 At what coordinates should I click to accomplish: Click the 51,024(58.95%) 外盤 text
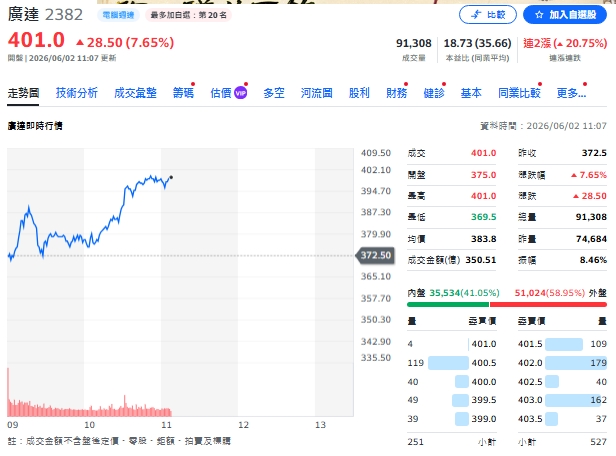coord(561,293)
